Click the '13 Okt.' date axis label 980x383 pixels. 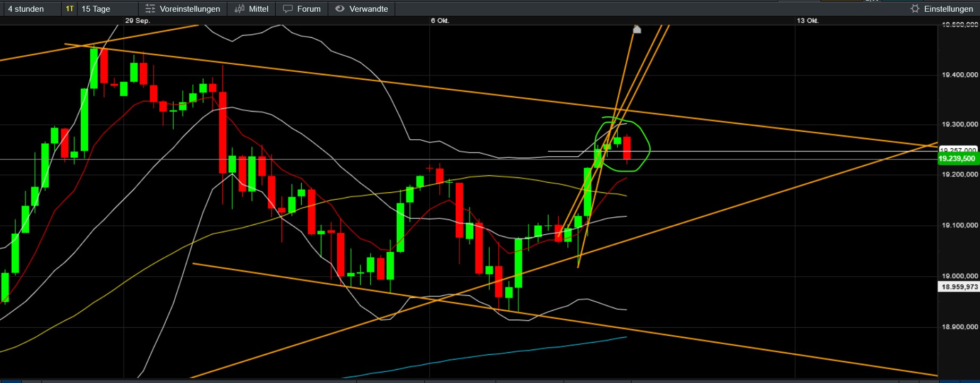(x=807, y=21)
